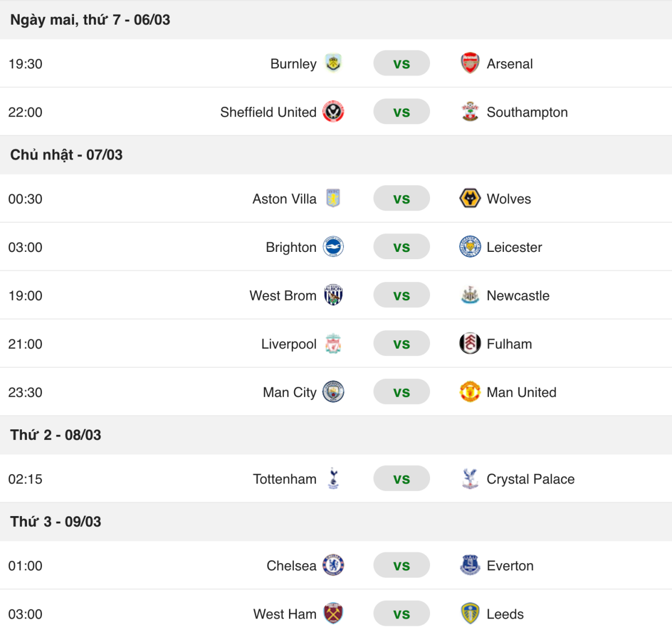672x637 pixels.
Task: Open the Brighton team crest
Action: [334, 247]
